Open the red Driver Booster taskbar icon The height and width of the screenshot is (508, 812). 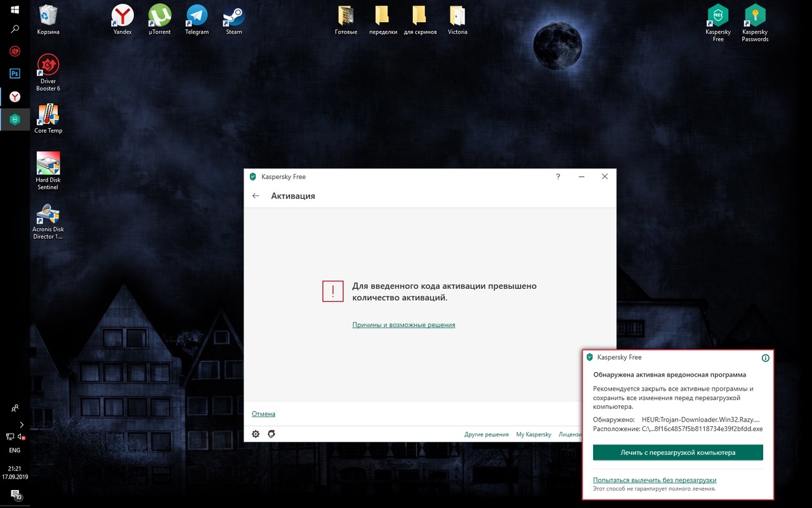coord(15,51)
